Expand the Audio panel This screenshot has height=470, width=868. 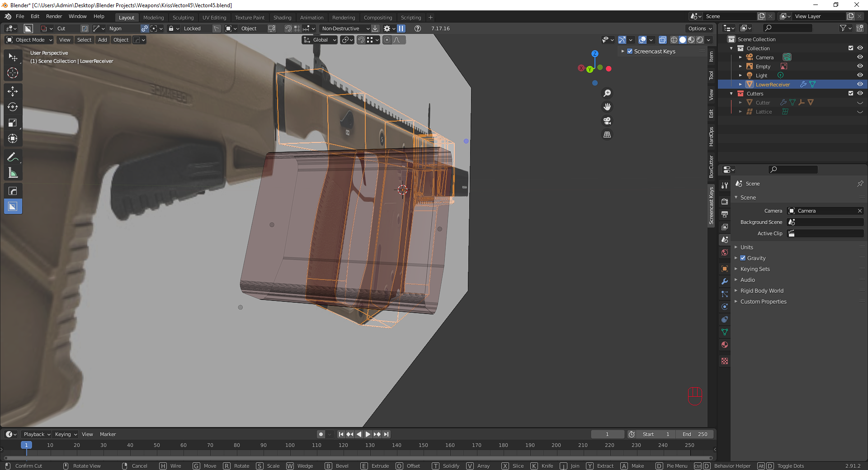point(748,280)
